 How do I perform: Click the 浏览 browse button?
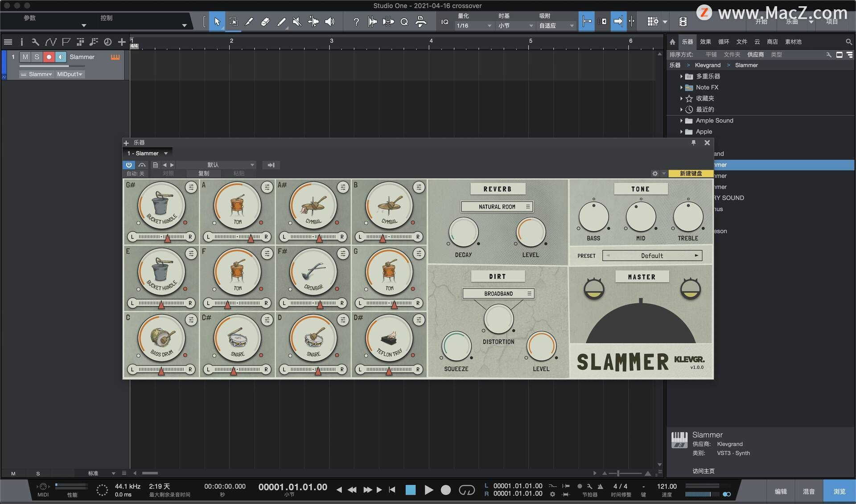pyautogui.click(x=839, y=491)
